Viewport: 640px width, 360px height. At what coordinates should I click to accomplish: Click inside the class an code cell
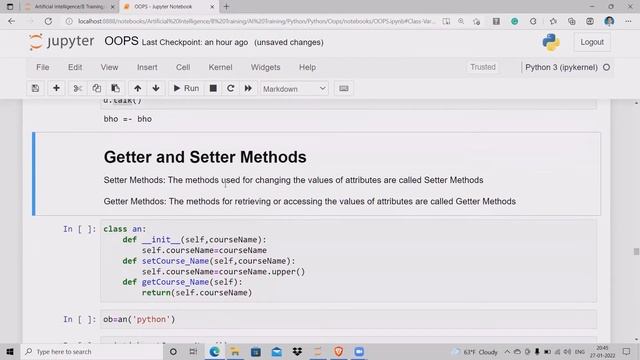[349, 261]
